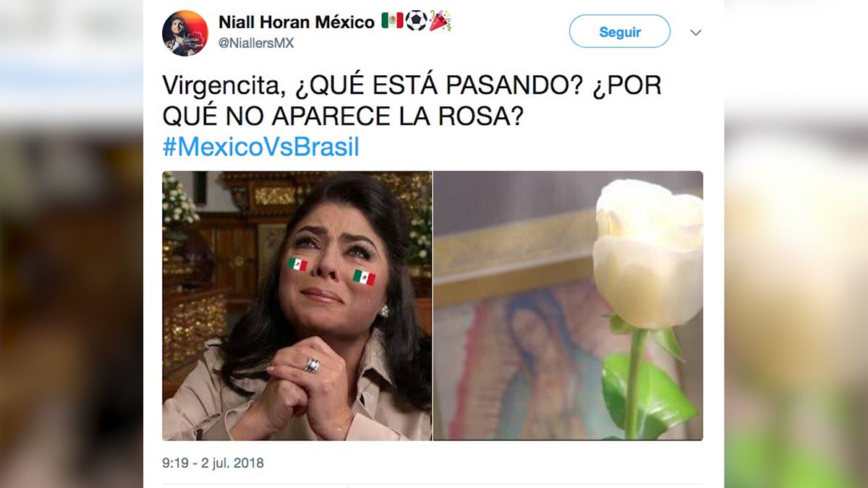
Task: Click the party popper emoji in name
Action: [x=440, y=21]
